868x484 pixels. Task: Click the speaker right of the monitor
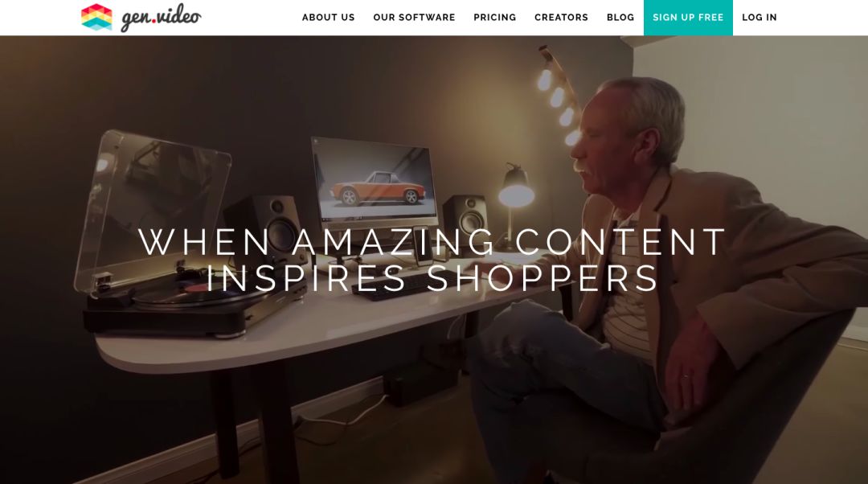(x=465, y=216)
